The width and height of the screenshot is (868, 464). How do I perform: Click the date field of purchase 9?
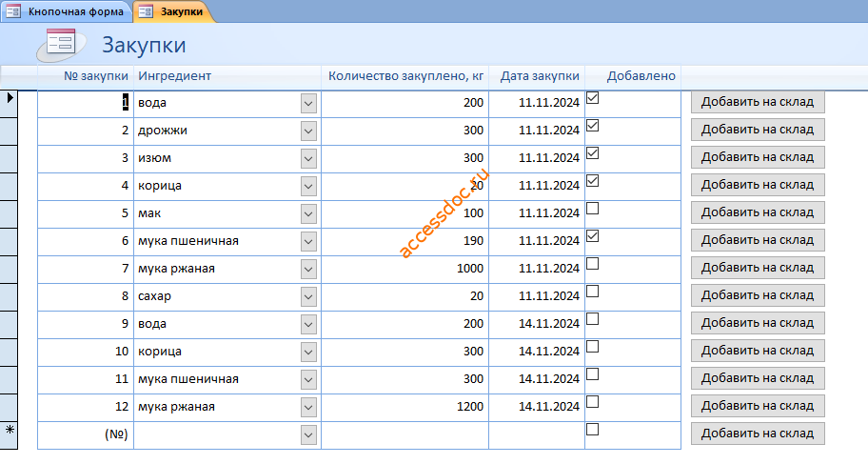tap(537, 325)
